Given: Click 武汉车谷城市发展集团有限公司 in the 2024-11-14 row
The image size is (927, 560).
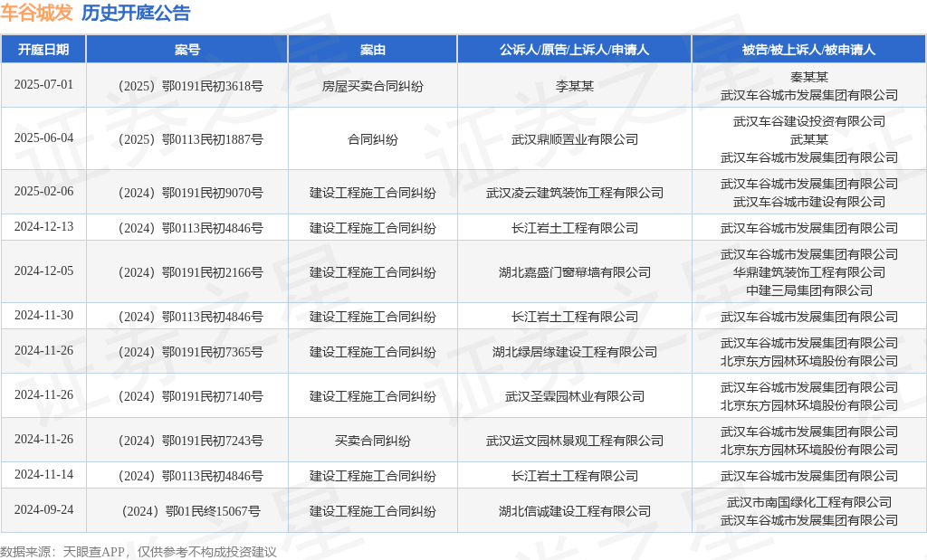Looking at the screenshot, I should [x=808, y=476].
